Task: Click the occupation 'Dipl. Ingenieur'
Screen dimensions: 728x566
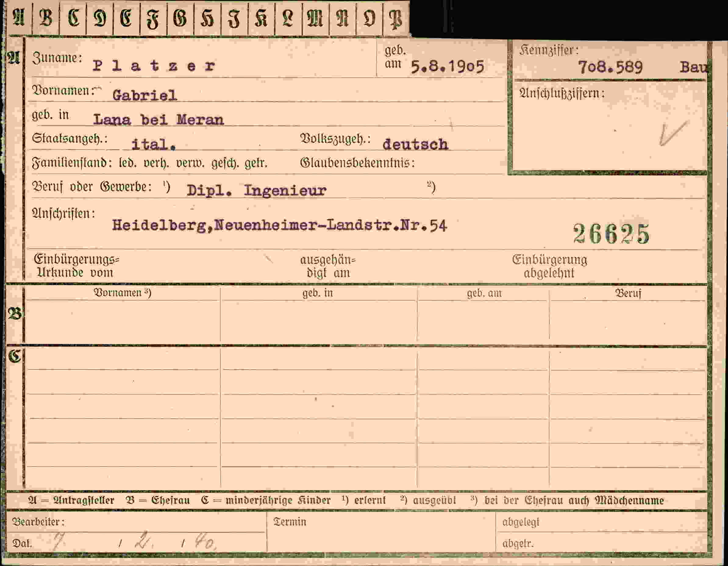Action: pos(256,191)
